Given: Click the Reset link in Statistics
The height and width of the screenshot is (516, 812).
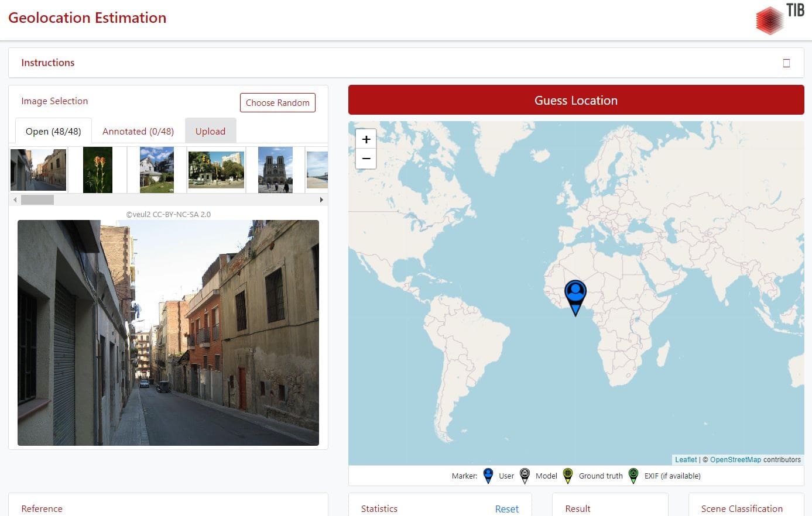Looking at the screenshot, I should [506, 509].
